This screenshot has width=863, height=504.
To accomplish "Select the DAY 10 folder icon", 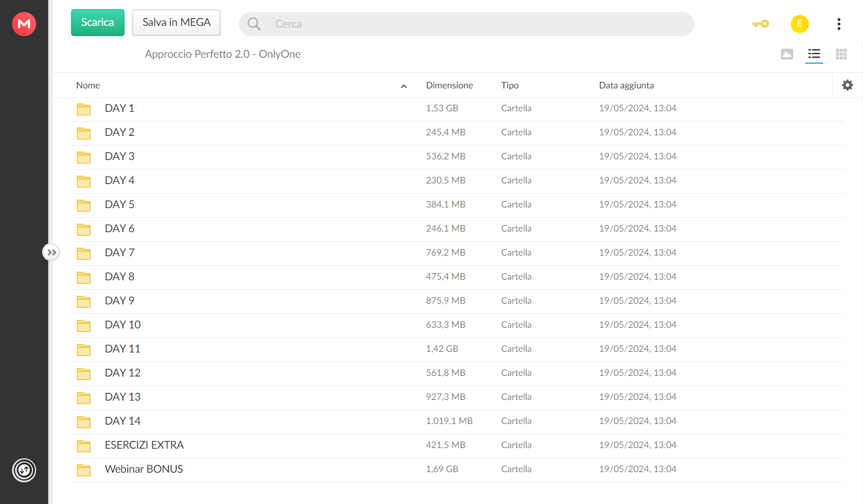I will 84,325.
